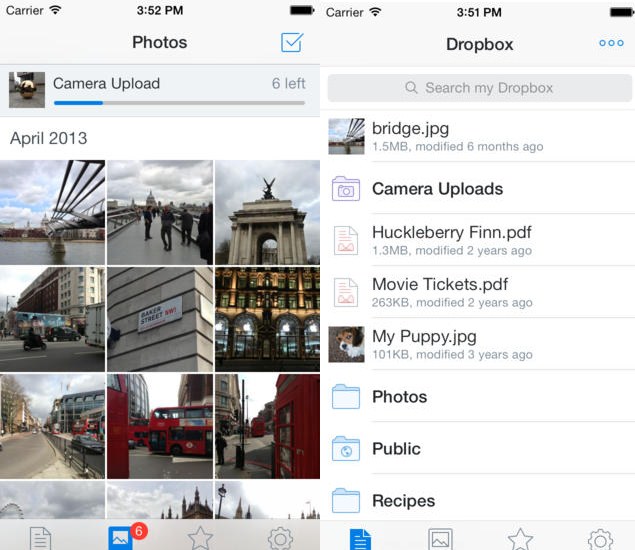This screenshot has height=550, width=635.
Task: Click the Camera Upload progress bar
Action: point(179,103)
